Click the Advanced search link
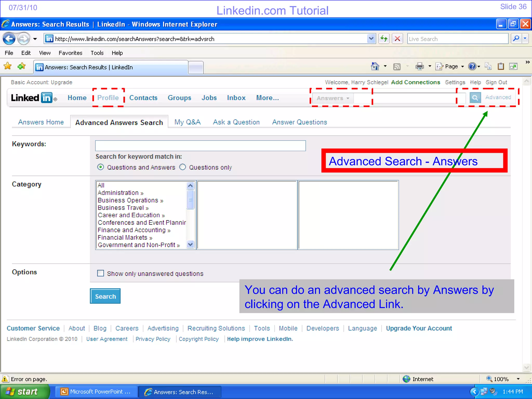The image size is (532, 399). [498, 97]
